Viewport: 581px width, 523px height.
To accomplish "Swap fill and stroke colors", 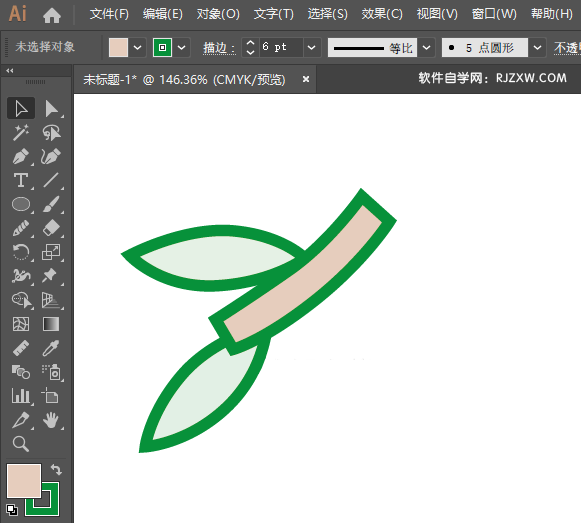I will (56, 469).
